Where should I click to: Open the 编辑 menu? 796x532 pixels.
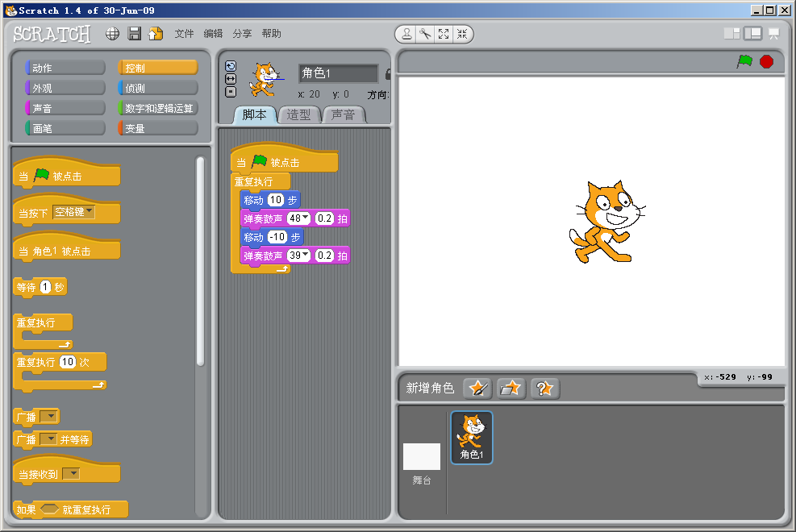click(213, 34)
